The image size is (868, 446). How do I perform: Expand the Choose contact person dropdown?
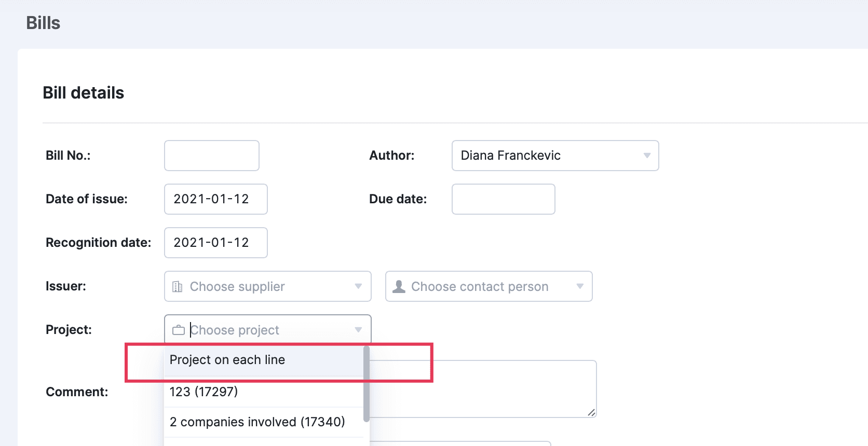pos(580,286)
